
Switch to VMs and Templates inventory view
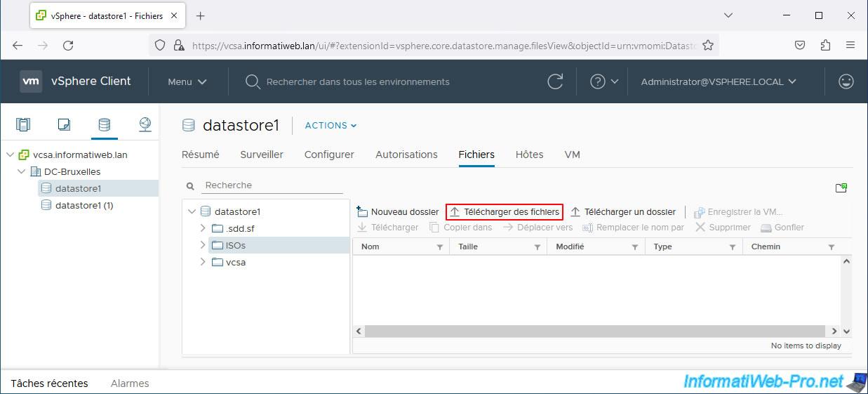point(64,125)
